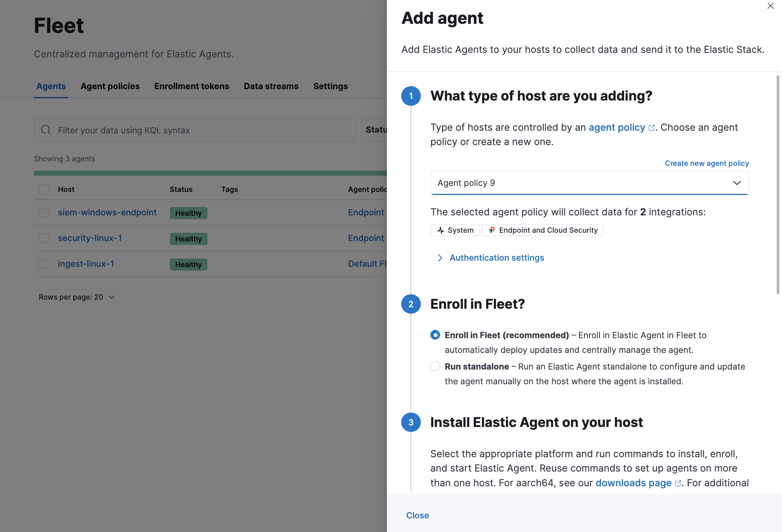This screenshot has width=782, height=532.
Task: Click the Endpoint and Cloud Security shield icon
Action: pos(492,230)
